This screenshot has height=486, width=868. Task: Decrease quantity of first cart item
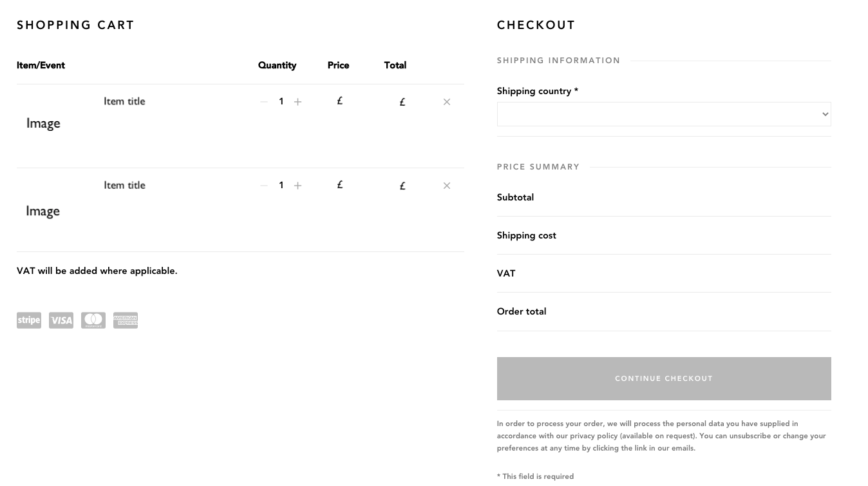[x=264, y=102]
